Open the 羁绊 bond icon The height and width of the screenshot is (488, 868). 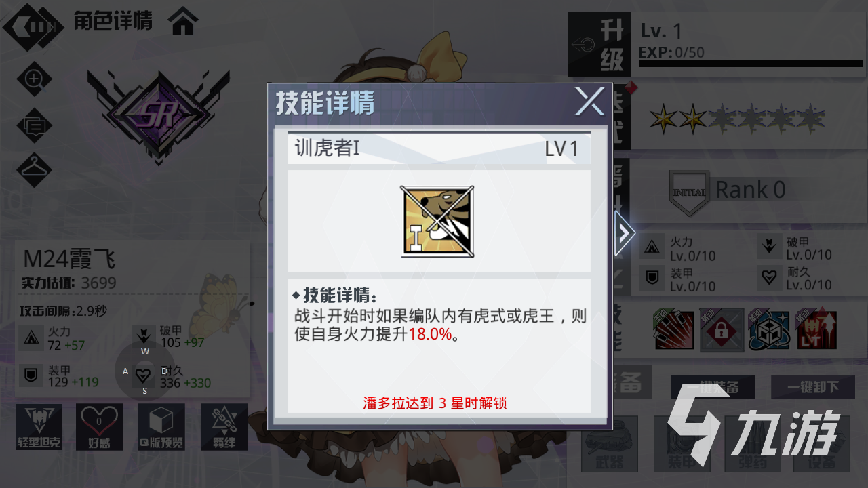(x=224, y=427)
